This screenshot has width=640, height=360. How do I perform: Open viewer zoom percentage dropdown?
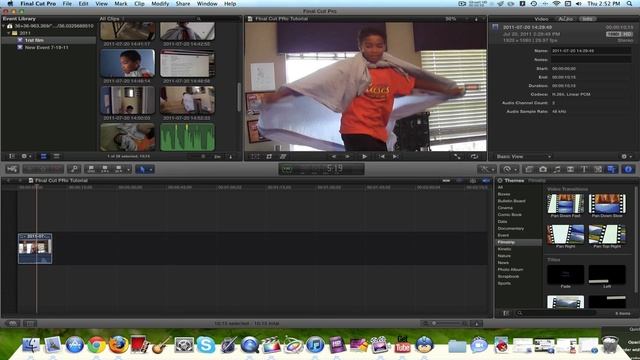[x=450, y=19]
